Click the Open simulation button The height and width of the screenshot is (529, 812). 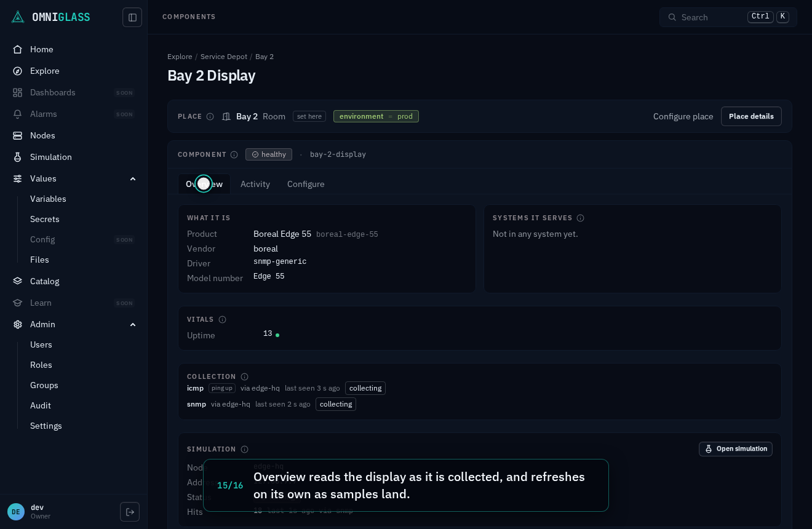coord(736,449)
